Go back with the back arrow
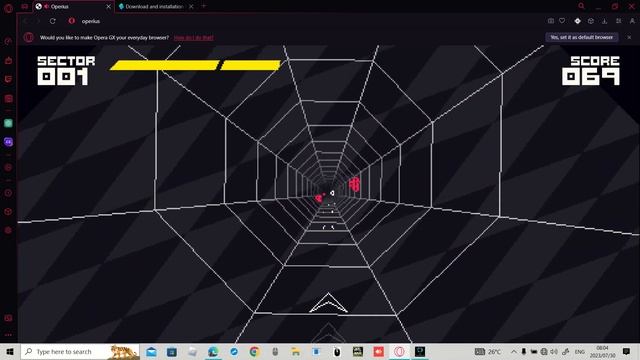Screen dimensions: 640x360 [26, 21]
